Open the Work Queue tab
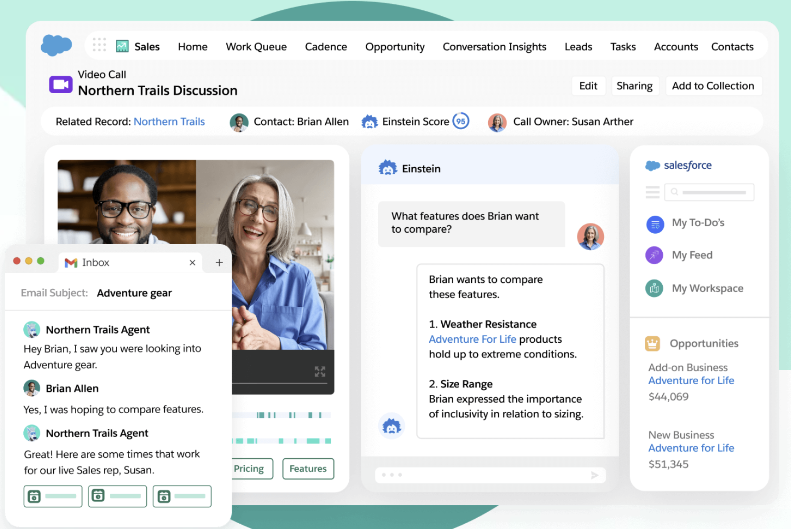The height and width of the screenshot is (529, 791). pyautogui.click(x=256, y=47)
